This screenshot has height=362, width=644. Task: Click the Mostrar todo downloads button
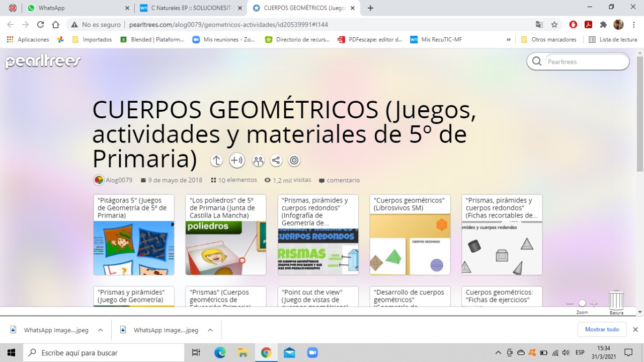[x=602, y=329]
